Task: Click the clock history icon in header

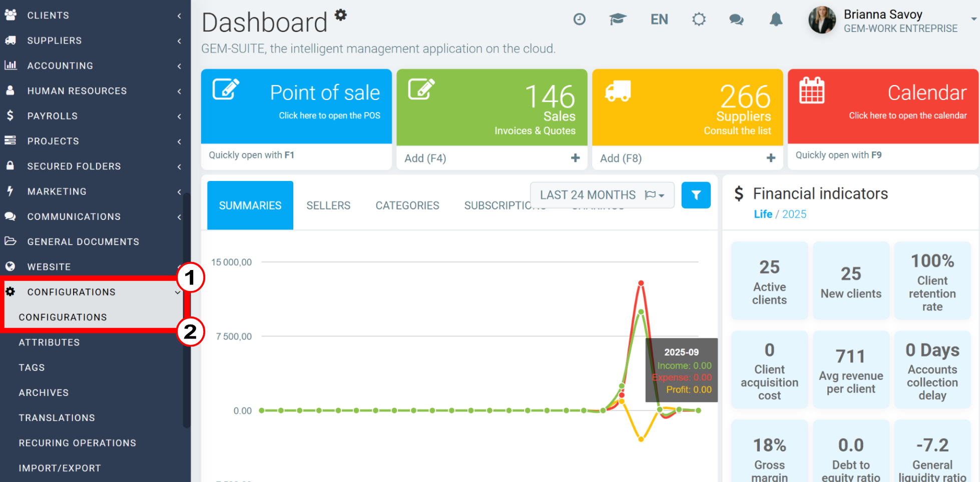Action: [x=579, y=19]
